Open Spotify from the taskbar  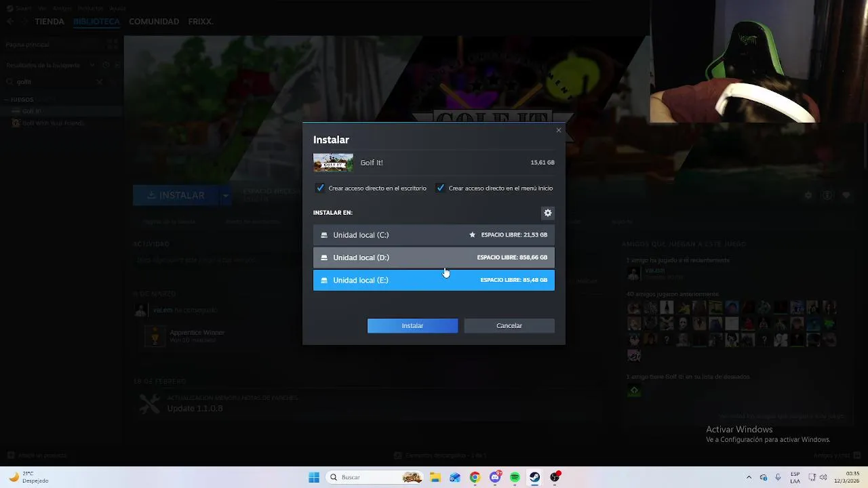tap(515, 477)
